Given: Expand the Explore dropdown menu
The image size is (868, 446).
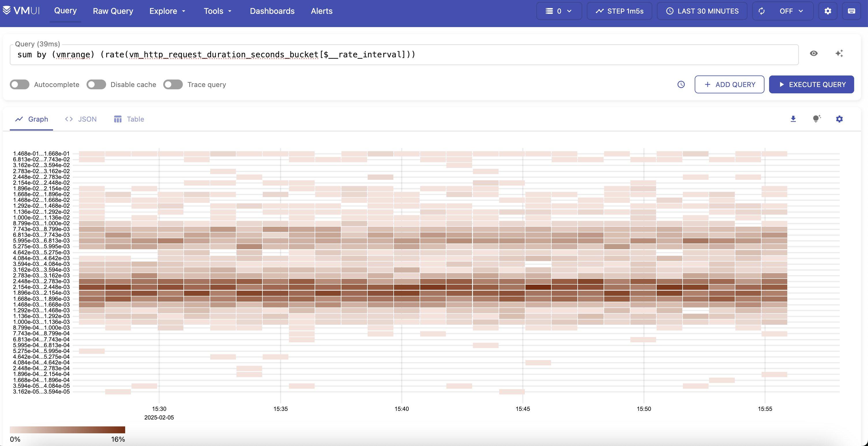Looking at the screenshot, I should click(x=168, y=11).
